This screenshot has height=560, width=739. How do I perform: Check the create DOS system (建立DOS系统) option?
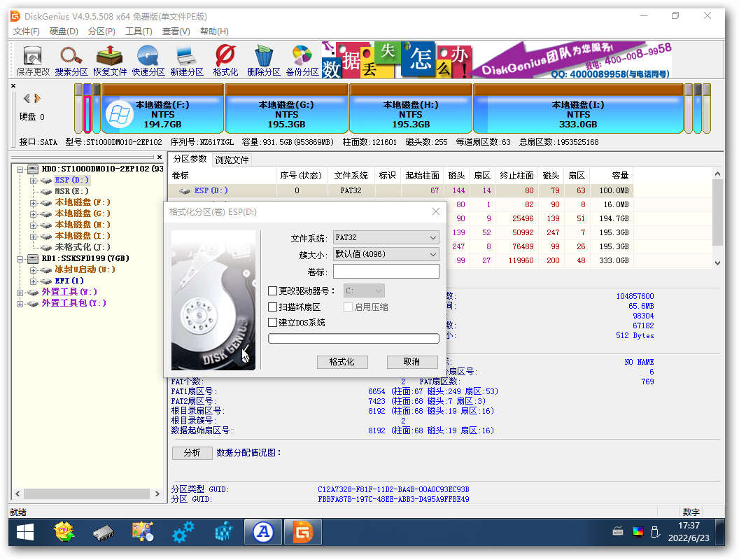pos(272,323)
